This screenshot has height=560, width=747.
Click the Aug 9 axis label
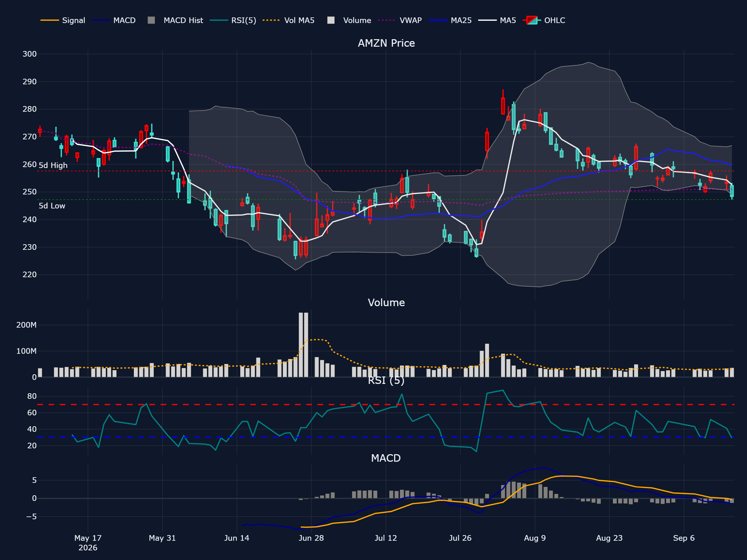[x=535, y=538]
